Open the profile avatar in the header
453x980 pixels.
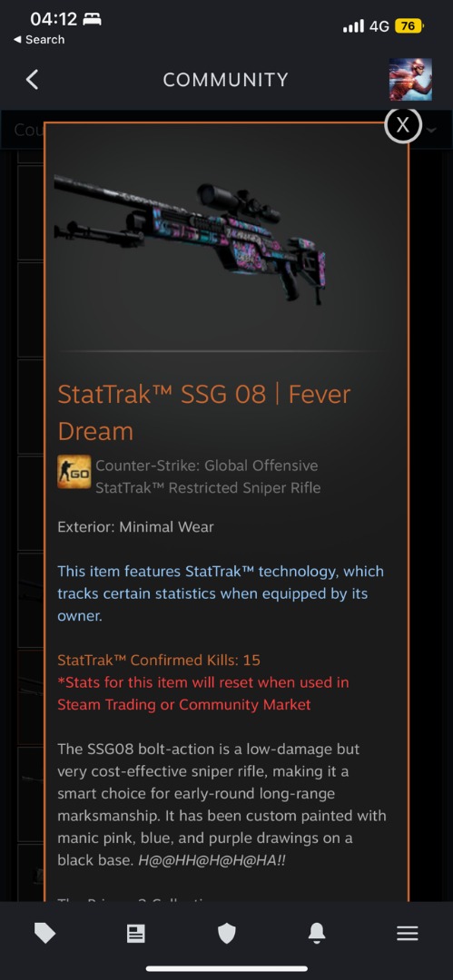pos(410,79)
